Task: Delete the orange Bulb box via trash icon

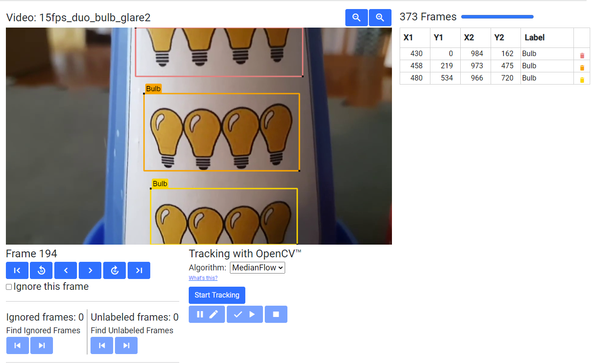Action: pyautogui.click(x=582, y=68)
